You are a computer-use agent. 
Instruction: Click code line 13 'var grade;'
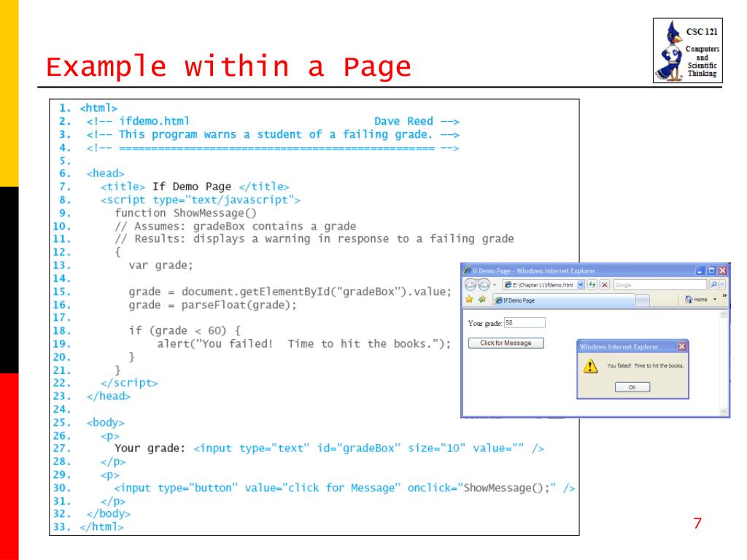(160, 265)
